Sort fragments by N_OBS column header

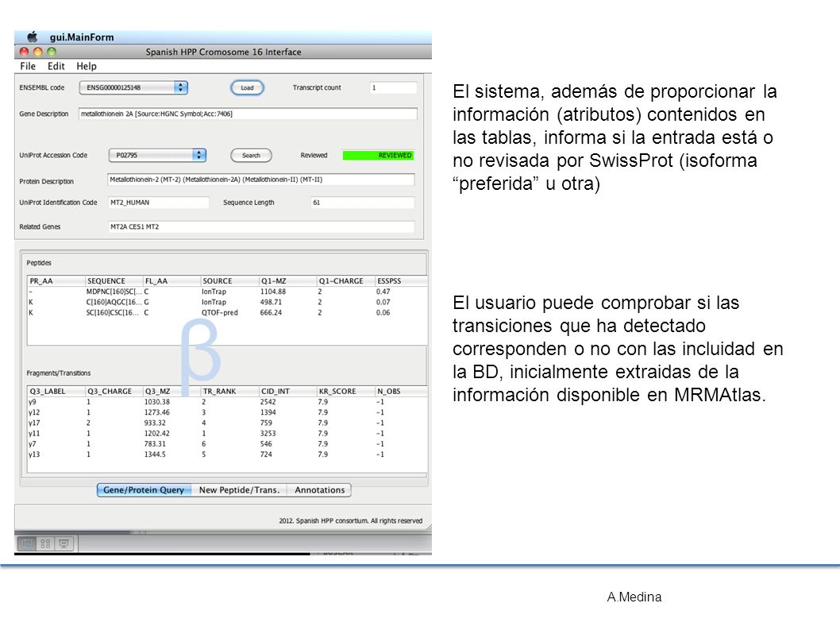click(x=401, y=392)
